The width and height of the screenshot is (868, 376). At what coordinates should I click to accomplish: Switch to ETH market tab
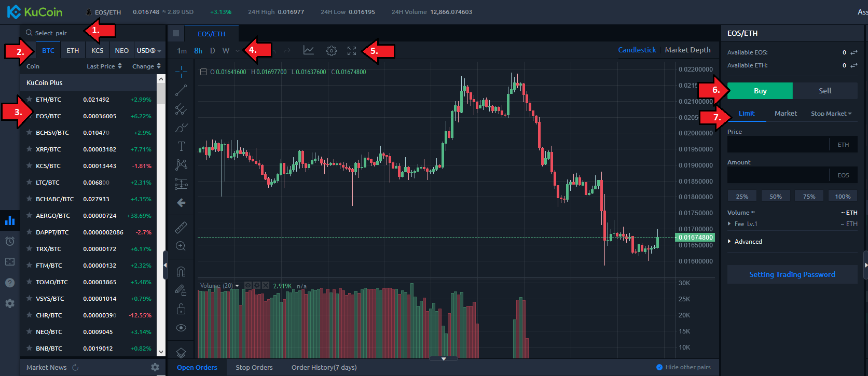(x=73, y=50)
